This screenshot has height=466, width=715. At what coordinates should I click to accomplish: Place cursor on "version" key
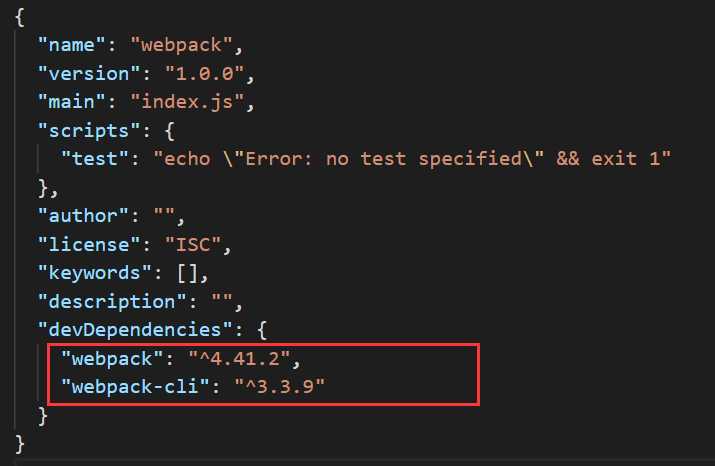[89, 73]
